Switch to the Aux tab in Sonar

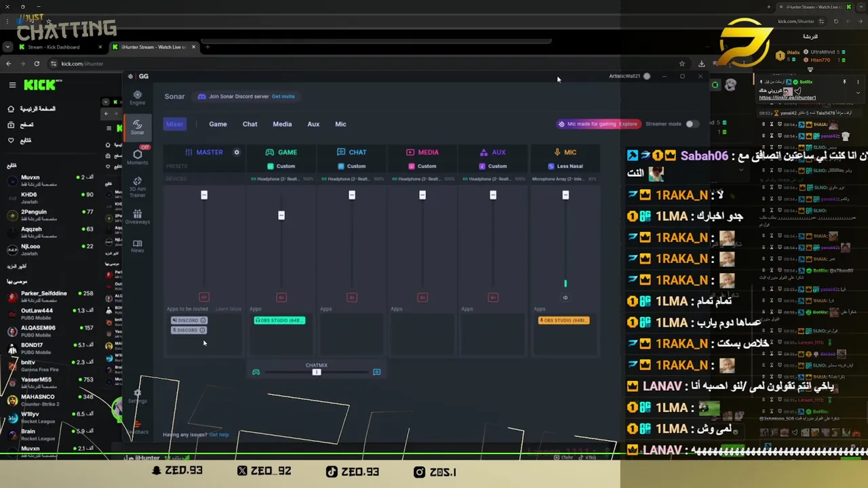313,124
